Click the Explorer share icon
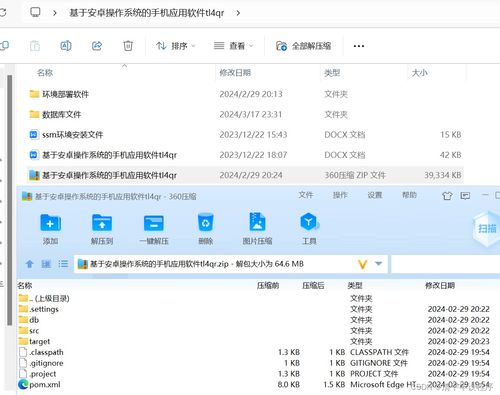Image resolution: width=500 pixels, height=395 pixels. click(97, 46)
